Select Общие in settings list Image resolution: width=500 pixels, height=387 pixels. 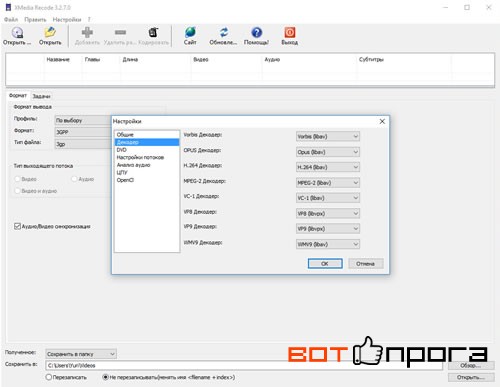(x=146, y=134)
